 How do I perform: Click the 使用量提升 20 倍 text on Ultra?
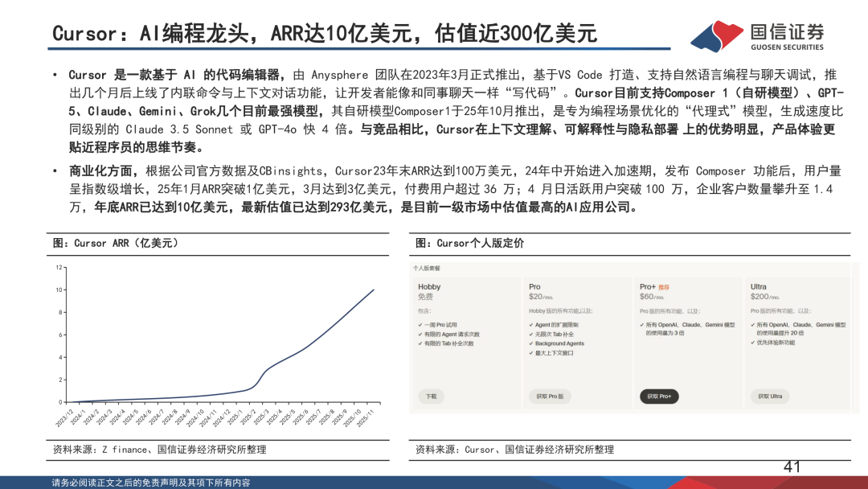[x=780, y=334]
